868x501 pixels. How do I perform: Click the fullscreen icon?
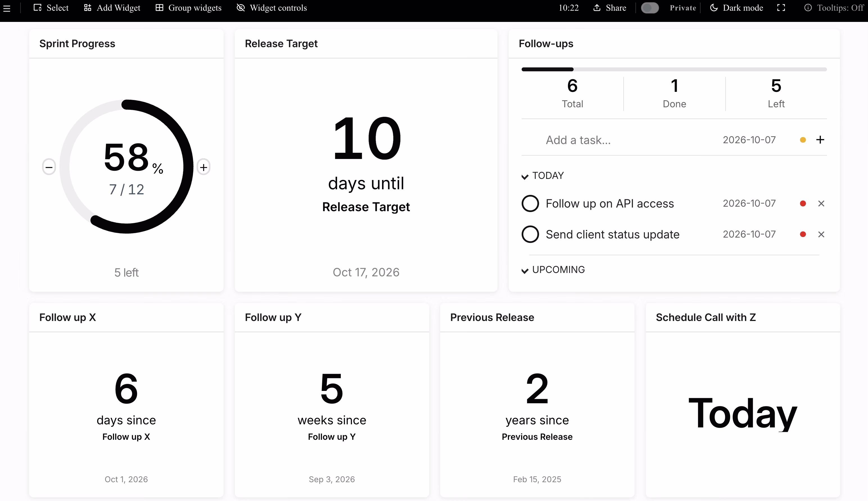[x=781, y=8]
